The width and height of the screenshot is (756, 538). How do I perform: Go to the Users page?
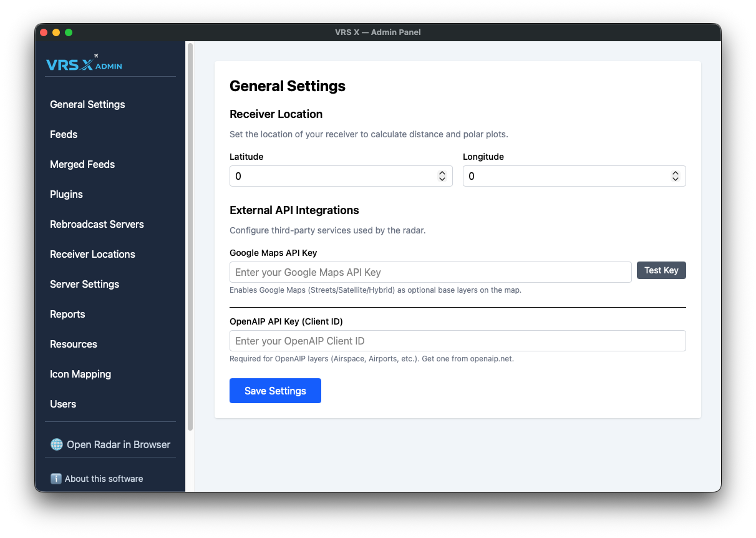tap(63, 404)
